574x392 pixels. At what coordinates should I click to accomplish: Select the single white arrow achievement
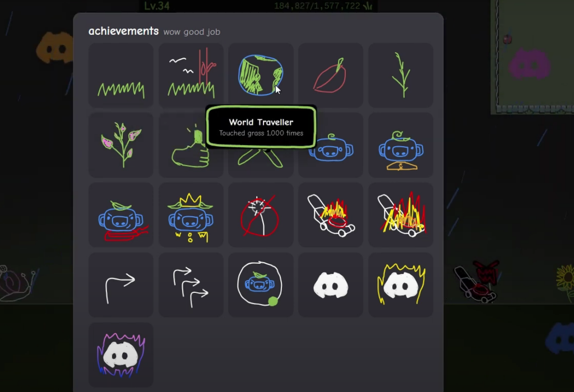(x=121, y=285)
